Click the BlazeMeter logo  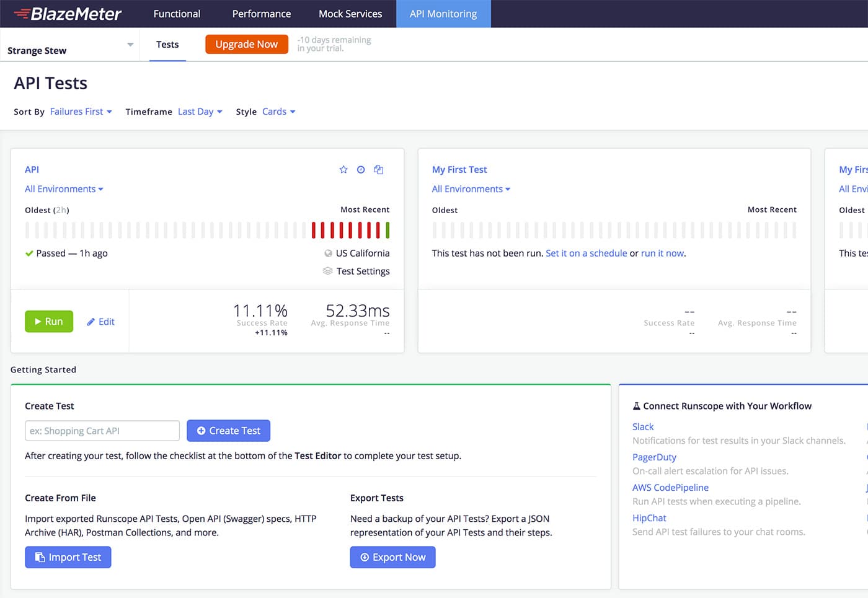click(68, 14)
